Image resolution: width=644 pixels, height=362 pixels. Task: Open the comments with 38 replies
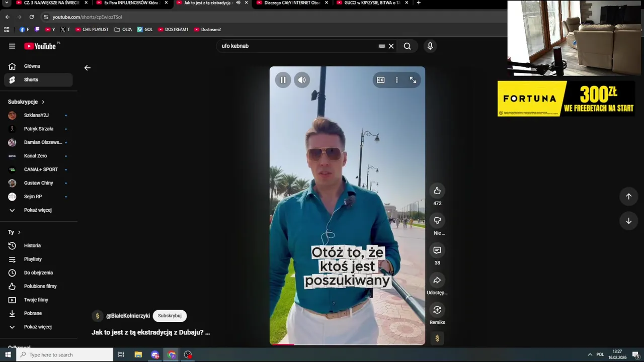click(x=437, y=250)
